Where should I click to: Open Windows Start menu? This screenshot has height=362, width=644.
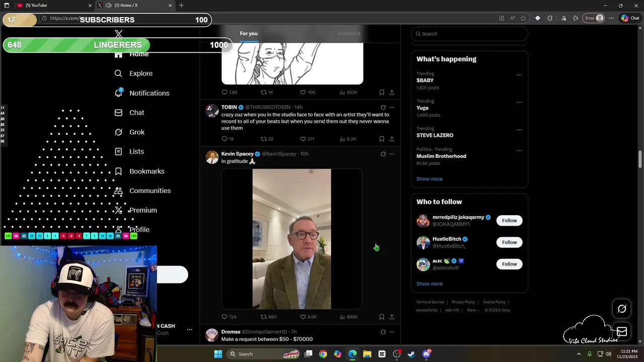click(x=218, y=354)
